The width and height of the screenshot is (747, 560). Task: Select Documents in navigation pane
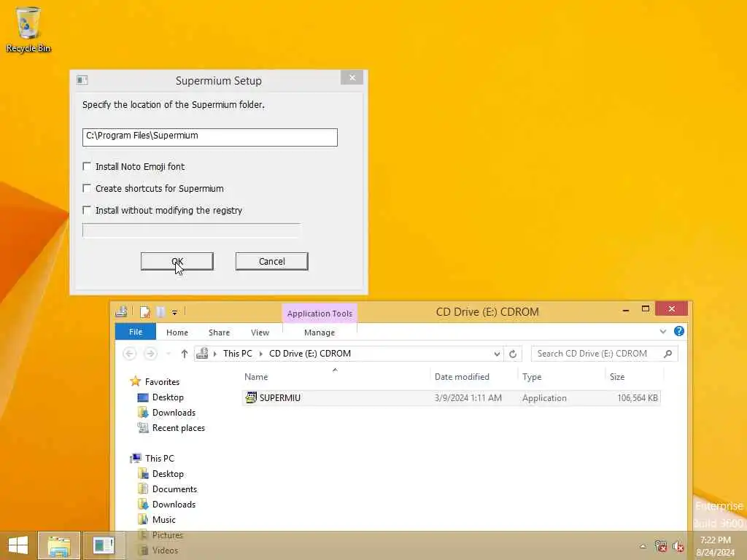click(174, 489)
